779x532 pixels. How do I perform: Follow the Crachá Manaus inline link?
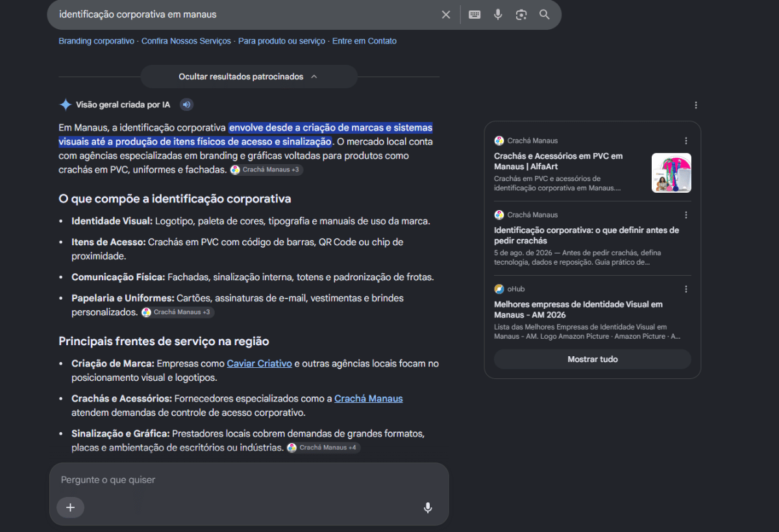369,398
